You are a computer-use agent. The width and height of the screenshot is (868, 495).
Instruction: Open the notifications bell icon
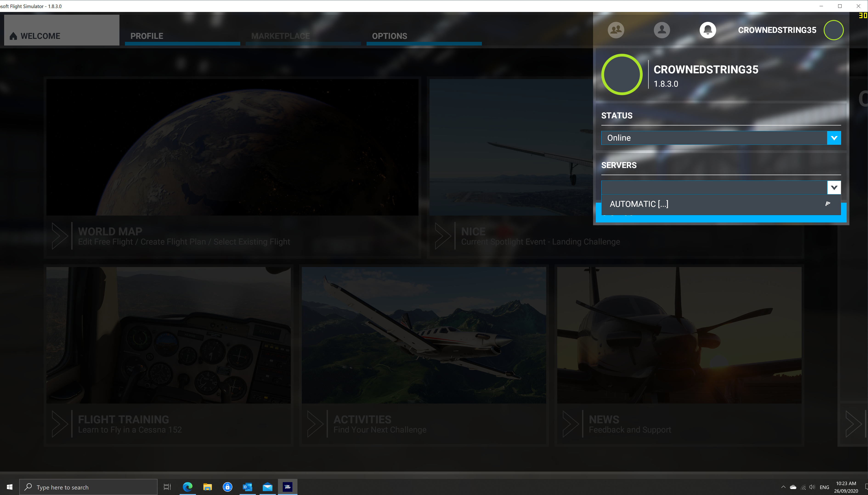coord(708,30)
